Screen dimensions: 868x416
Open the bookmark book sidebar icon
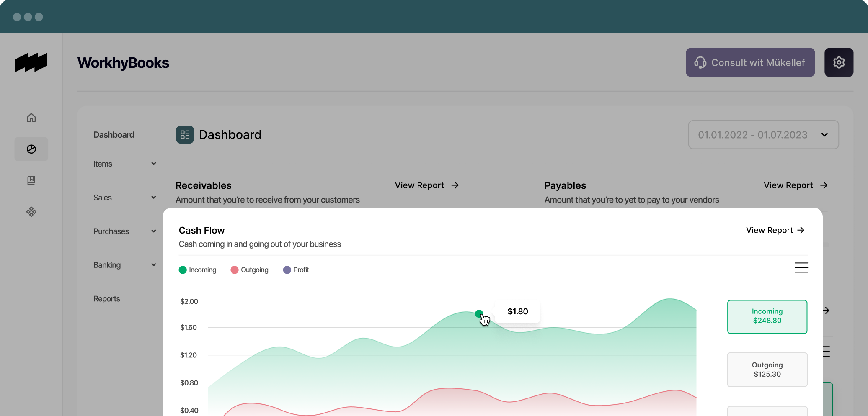[31, 180]
